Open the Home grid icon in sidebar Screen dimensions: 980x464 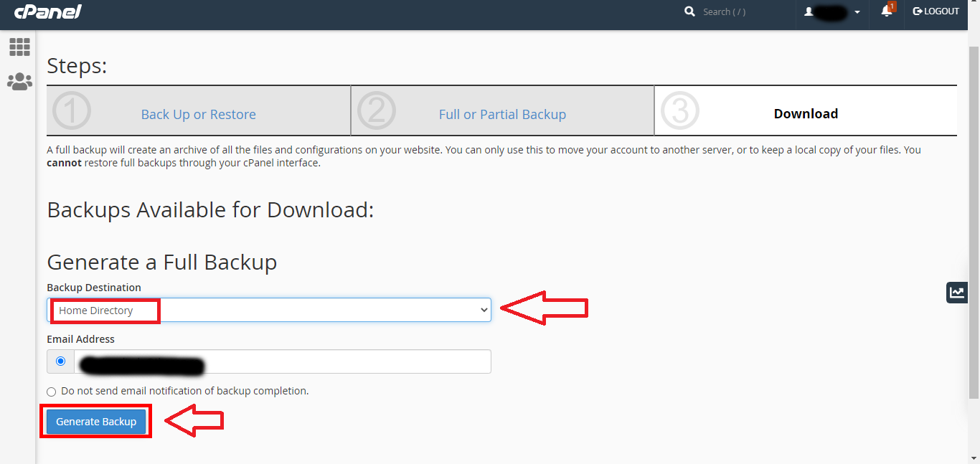pyautogui.click(x=19, y=47)
